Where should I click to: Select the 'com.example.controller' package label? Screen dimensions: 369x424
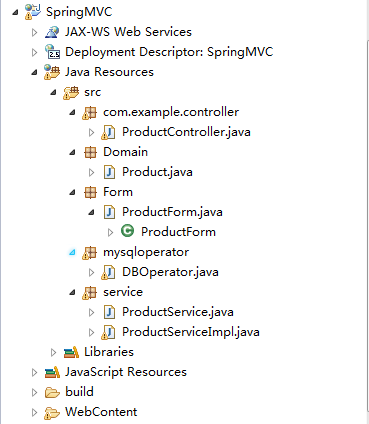point(171,112)
